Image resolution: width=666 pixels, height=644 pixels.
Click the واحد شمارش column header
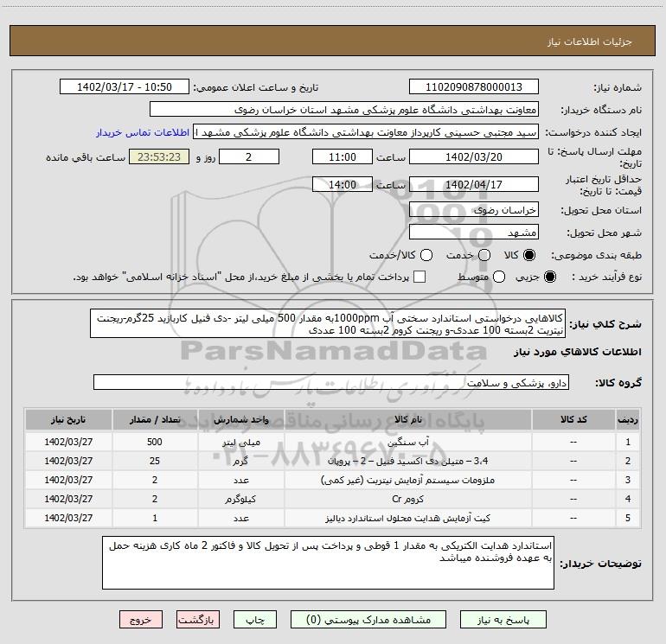tap(240, 419)
